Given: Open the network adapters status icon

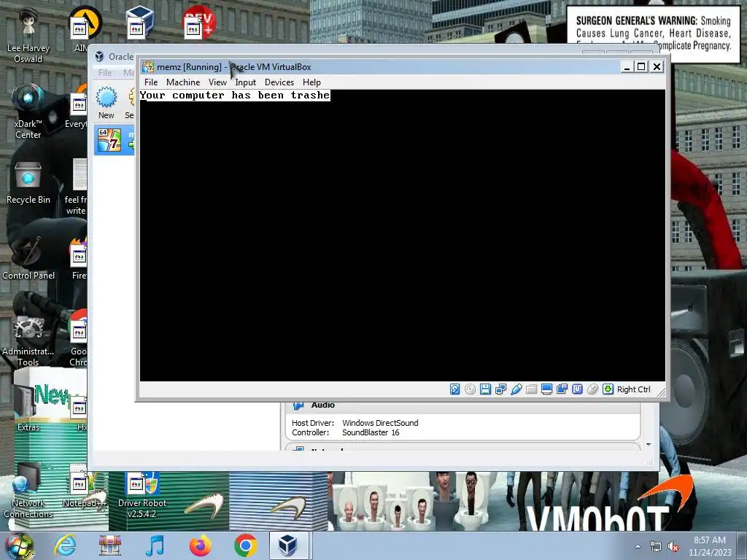Looking at the screenshot, I should pyautogui.click(x=500, y=389).
